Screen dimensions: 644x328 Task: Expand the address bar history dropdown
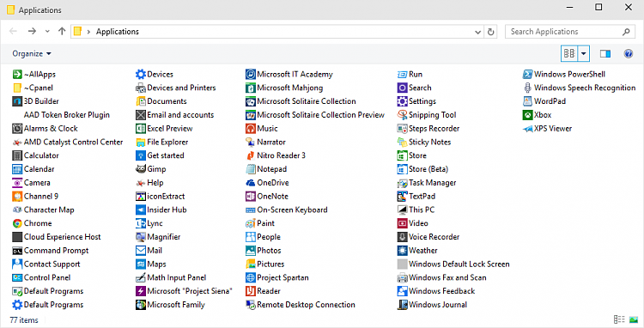click(477, 32)
